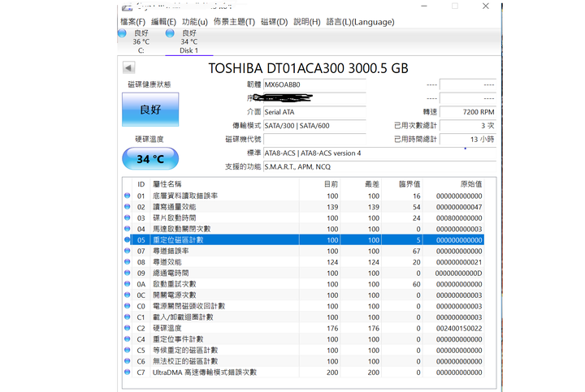Screen dimensions: 585x392
Task: Click the firmware field MX6OABB0
Action: (x=314, y=84)
